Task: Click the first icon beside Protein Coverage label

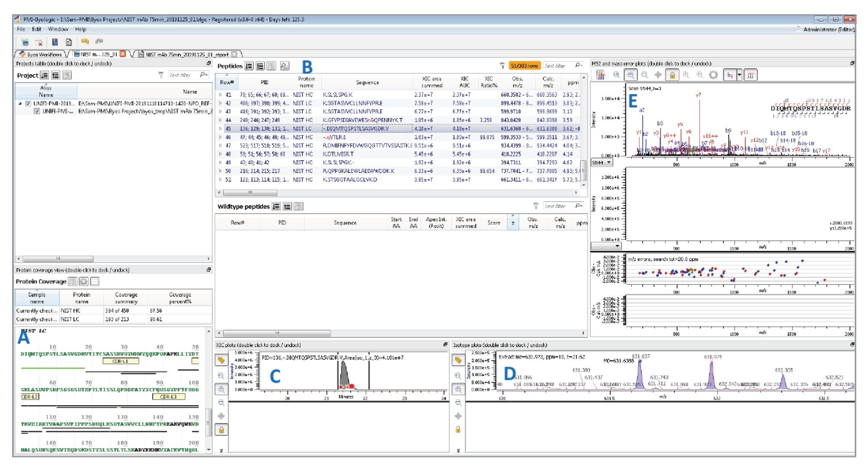Action: click(x=72, y=282)
